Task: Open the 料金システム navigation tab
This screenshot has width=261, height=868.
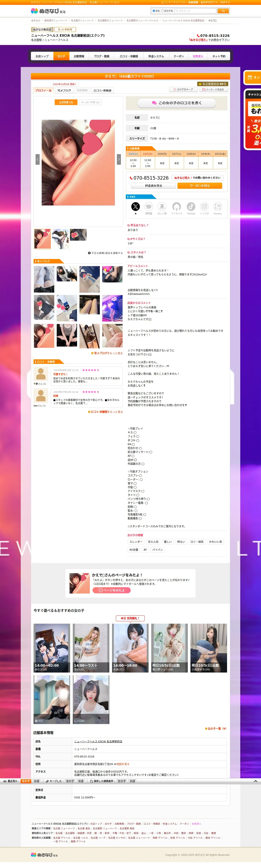Action: tap(156, 56)
